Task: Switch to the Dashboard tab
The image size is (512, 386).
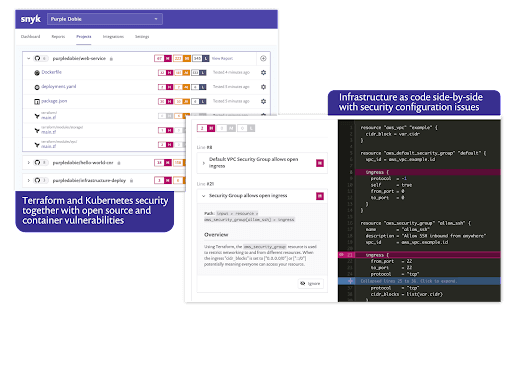Action: coord(30,37)
